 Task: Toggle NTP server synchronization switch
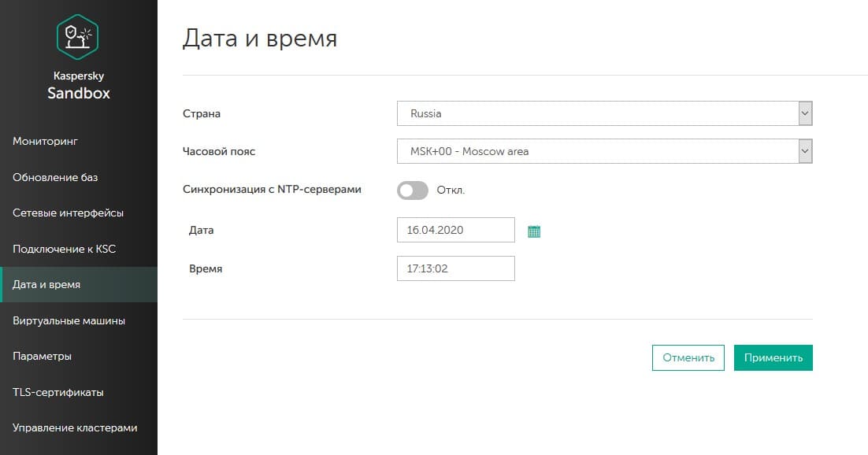(413, 190)
